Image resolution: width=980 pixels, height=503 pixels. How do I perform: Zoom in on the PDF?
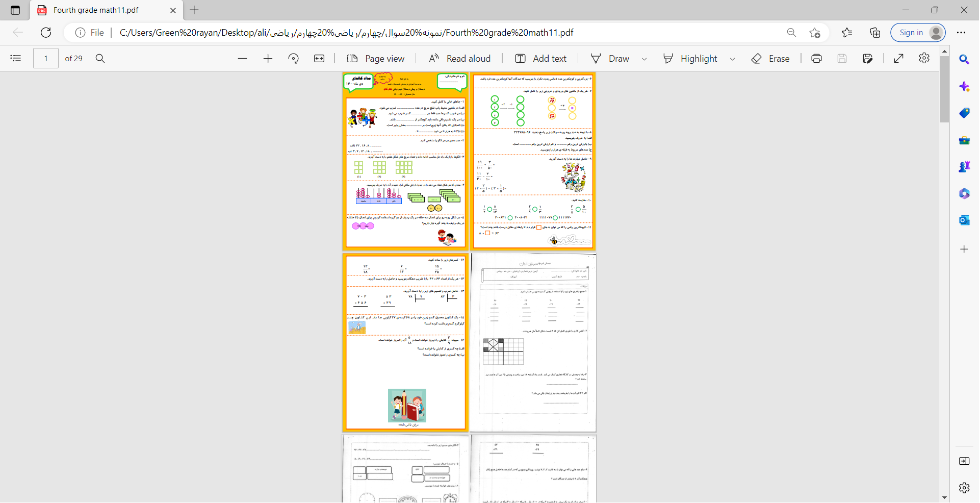[268, 59]
